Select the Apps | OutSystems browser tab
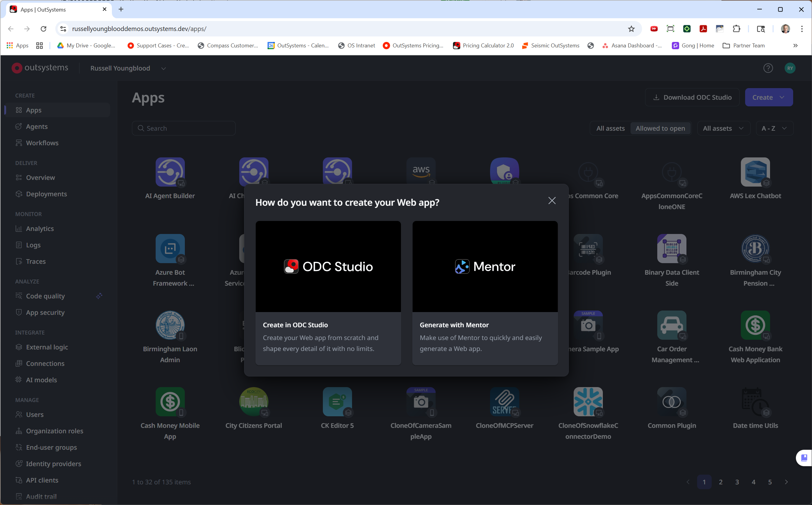Image resolution: width=812 pixels, height=505 pixels. 54,9
